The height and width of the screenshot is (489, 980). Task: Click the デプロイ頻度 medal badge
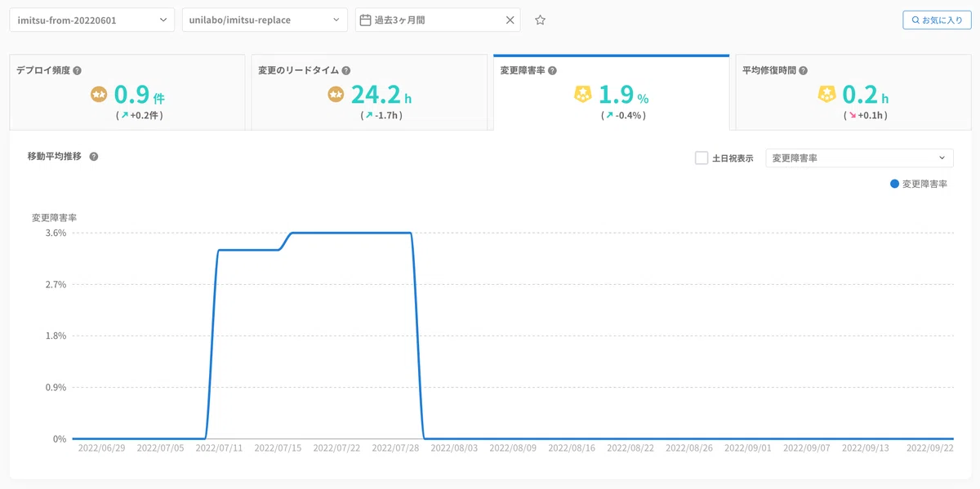[99, 95]
